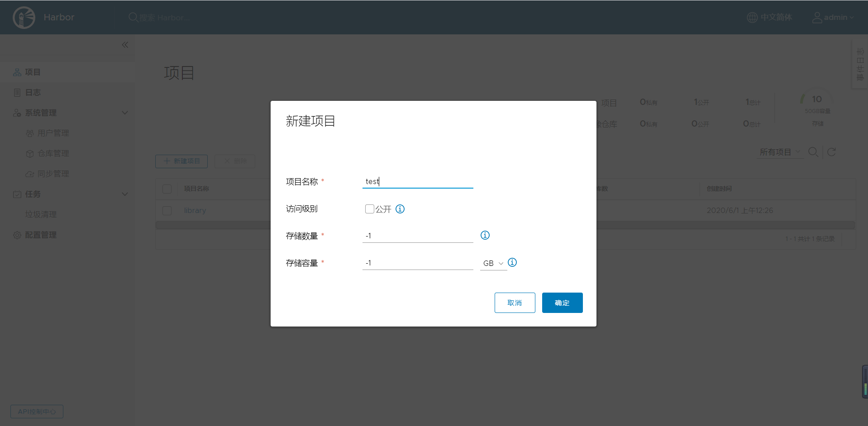This screenshot has height=426, width=868.
Task: Toggle the select-all checkbox in table header
Action: 167,189
